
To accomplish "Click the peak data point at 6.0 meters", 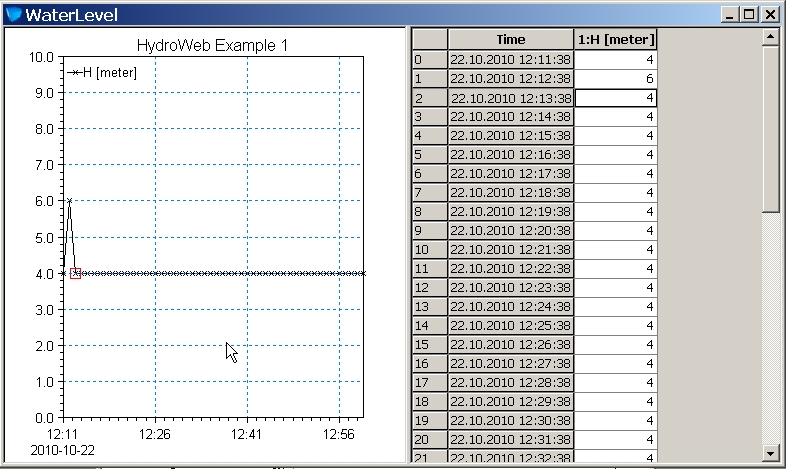I will [x=69, y=201].
